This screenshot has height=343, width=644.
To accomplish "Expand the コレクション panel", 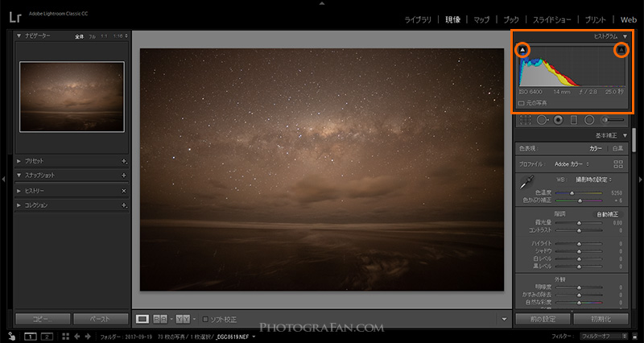I will [x=19, y=205].
